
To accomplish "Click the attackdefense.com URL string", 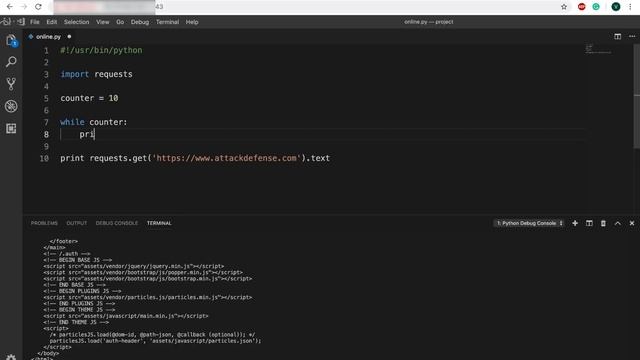I will point(227,158).
